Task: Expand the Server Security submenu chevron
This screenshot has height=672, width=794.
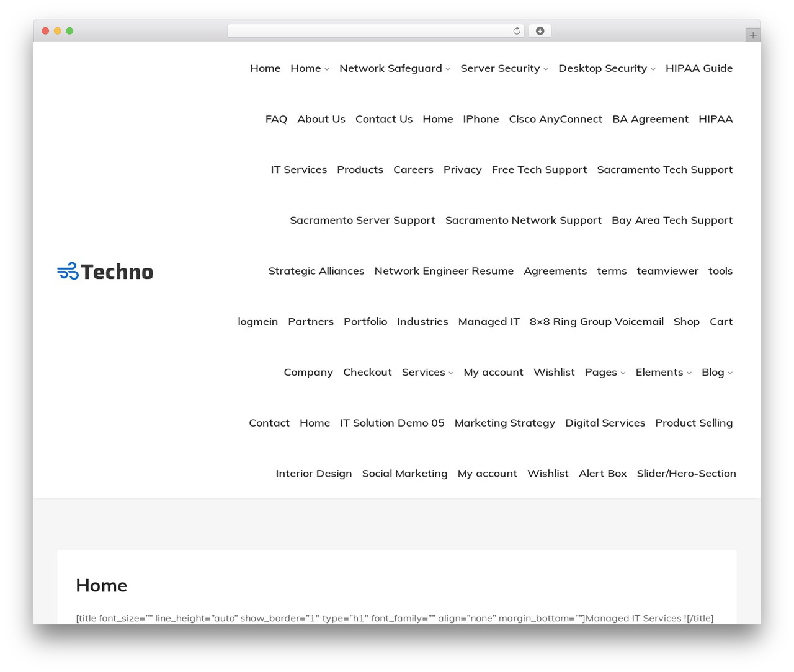Action: (x=546, y=69)
